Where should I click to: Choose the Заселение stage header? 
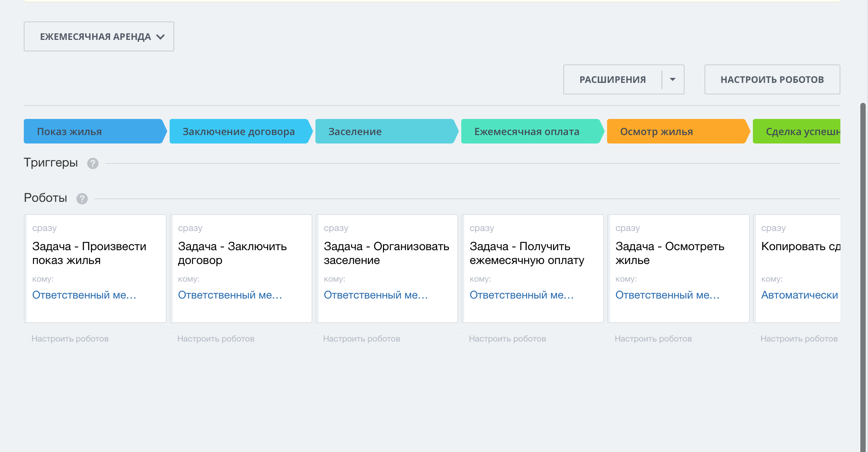(x=385, y=132)
